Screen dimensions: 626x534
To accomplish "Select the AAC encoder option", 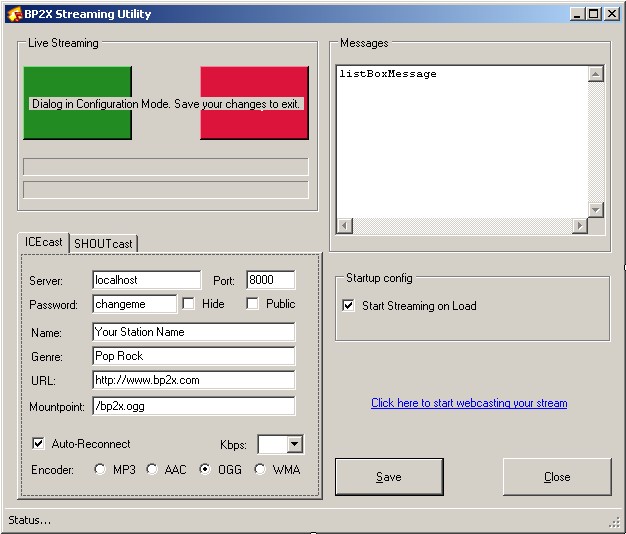I will (x=152, y=469).
